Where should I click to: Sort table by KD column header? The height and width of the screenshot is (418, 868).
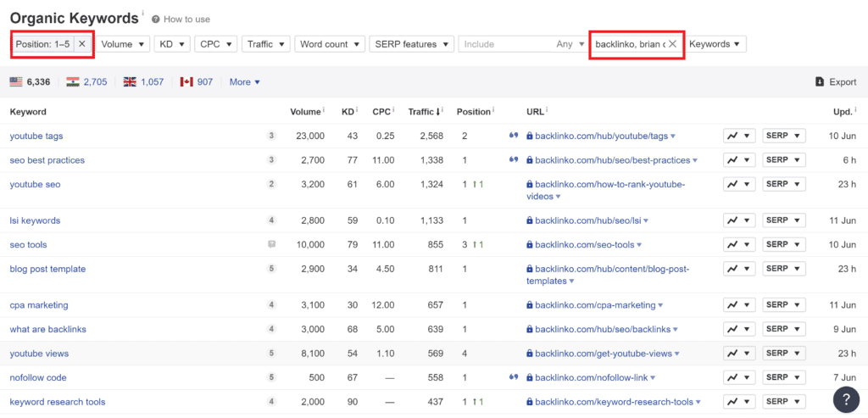(348, 111)
